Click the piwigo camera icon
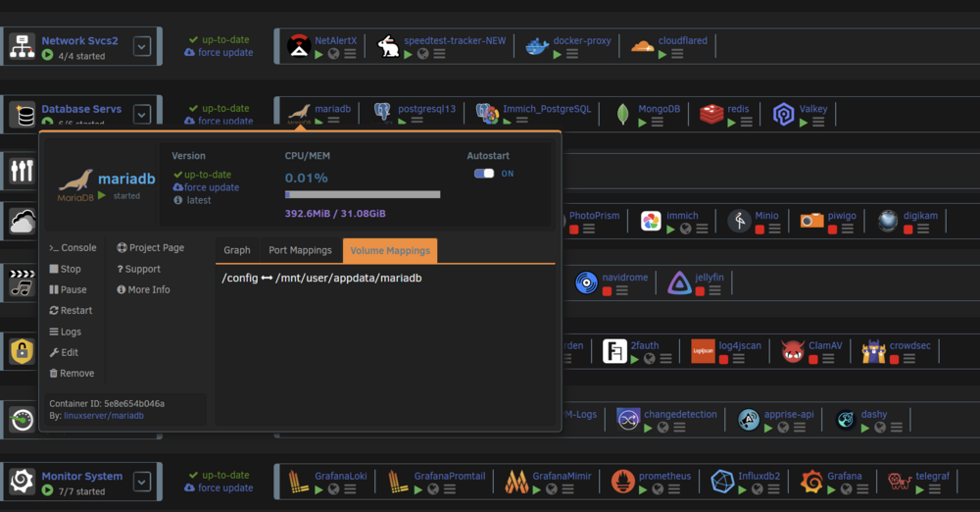The width and height of the screenshot is (980, 512). tap(811, 221)
